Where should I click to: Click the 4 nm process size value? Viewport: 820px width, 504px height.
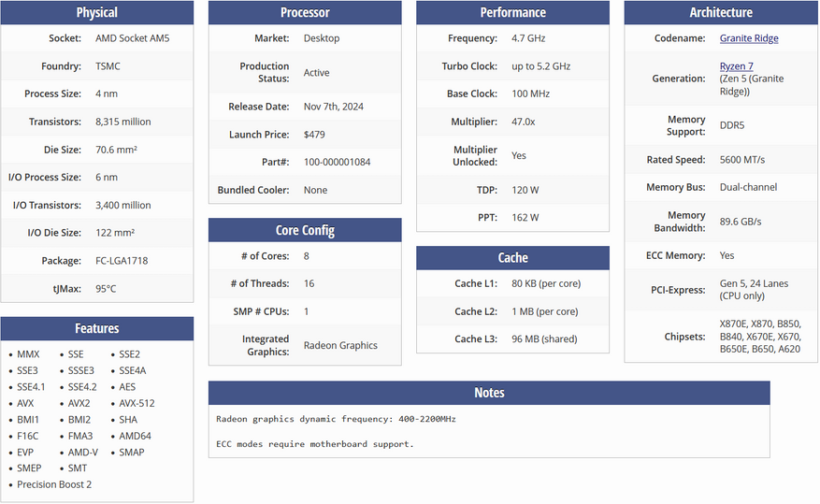(x=107, y=94)
